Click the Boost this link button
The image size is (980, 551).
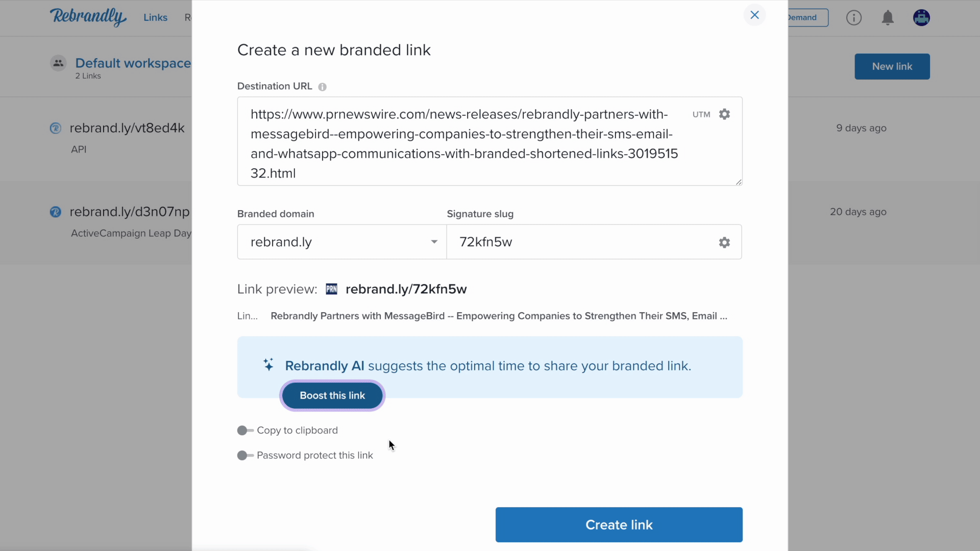click(x=332, y=395)
